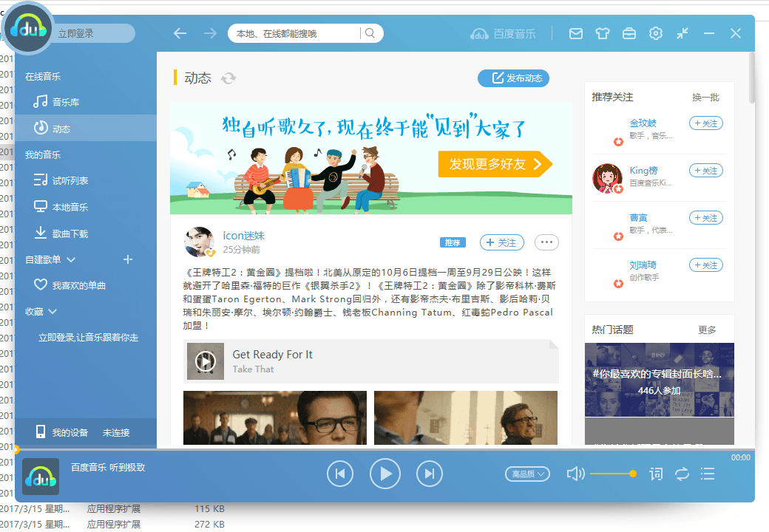The image size is (769, 532).
Task: Adjust the volume slider
Action: click(x=612, y=474)
